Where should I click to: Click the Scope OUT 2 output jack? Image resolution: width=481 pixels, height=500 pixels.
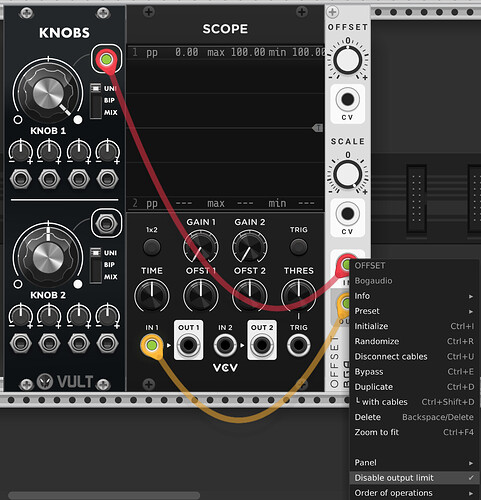click(262, 345)
